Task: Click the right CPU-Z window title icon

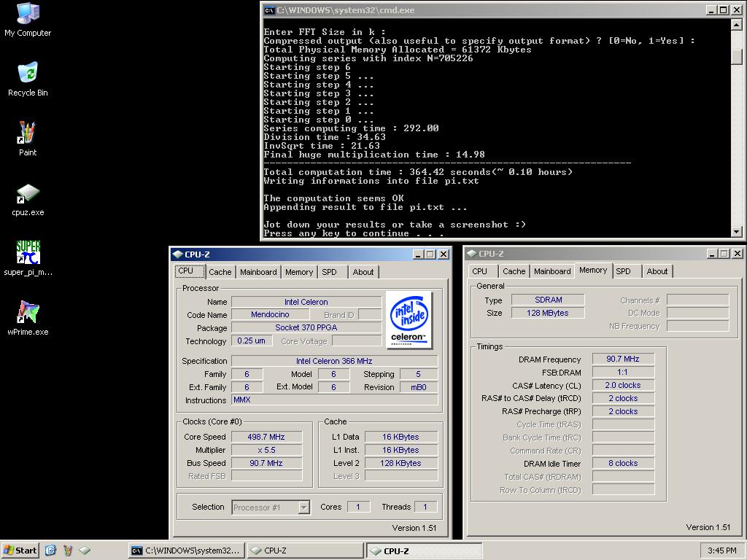Action: pos(472,254)
